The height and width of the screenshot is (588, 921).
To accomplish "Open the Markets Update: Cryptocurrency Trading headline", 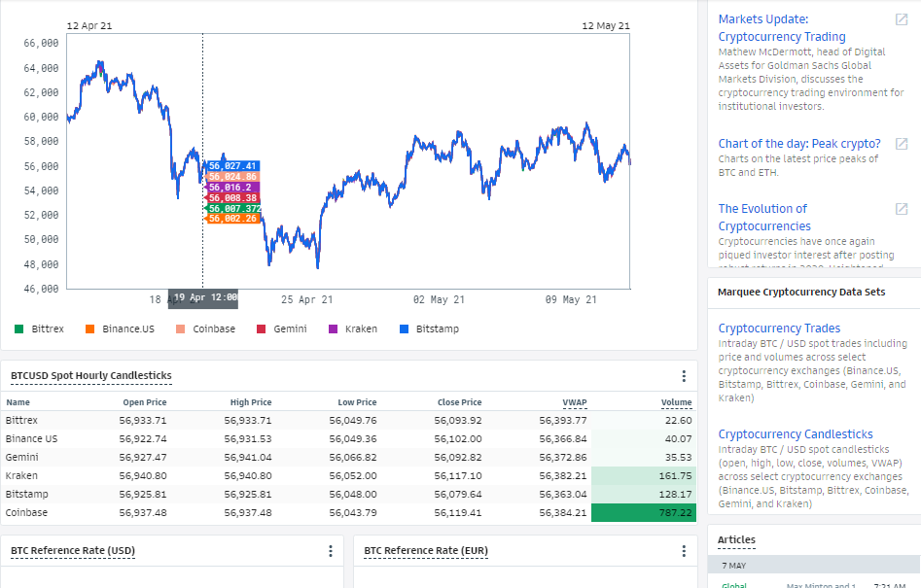I will [x=782, y=27].
